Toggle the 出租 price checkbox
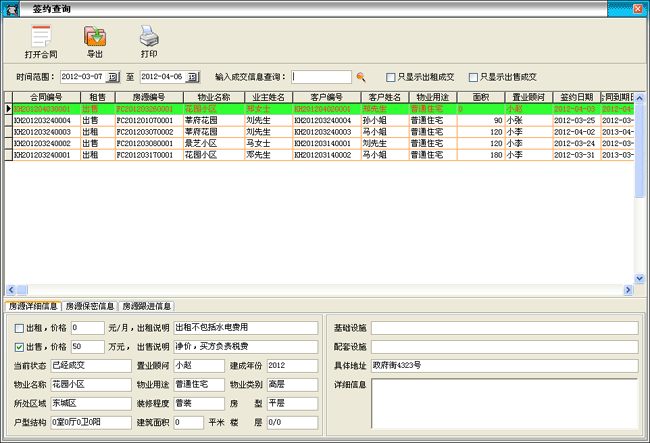650x443 pixels. tap(20, 328)
